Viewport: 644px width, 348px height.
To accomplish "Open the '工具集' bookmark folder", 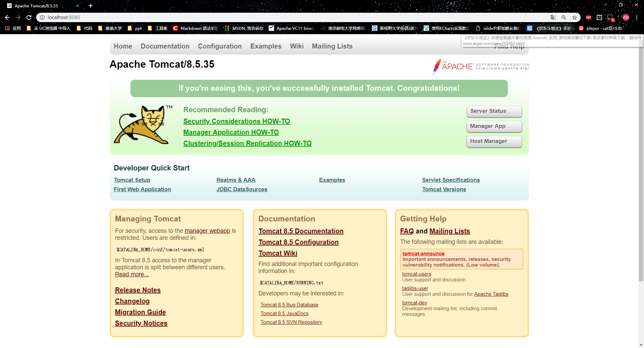I will pos(158,28).
